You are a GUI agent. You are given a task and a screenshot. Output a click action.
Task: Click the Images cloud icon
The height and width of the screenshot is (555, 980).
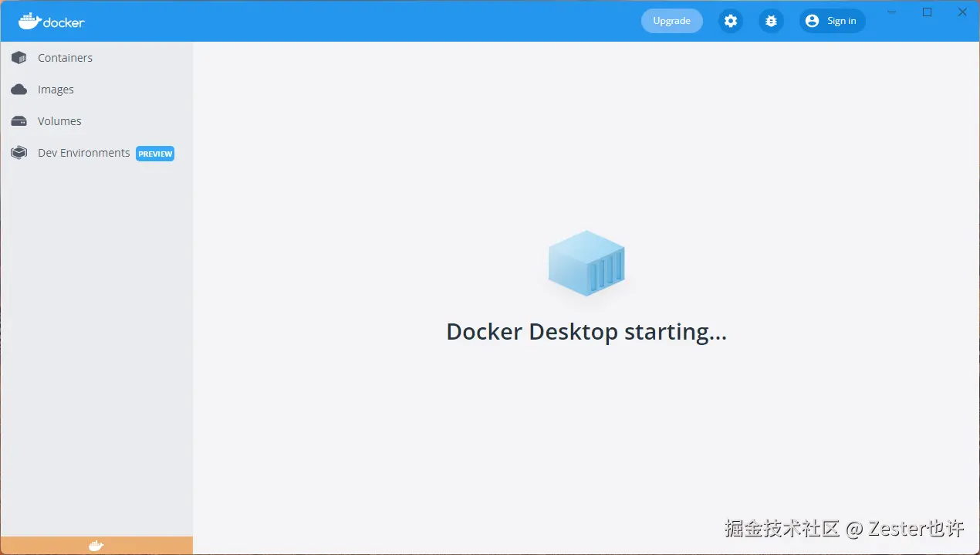19,90
